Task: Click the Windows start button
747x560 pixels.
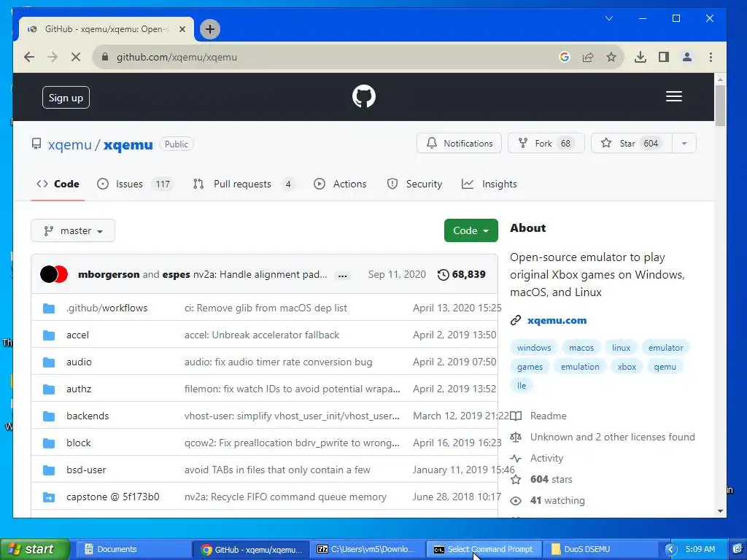Action: [x=35, y=549]
